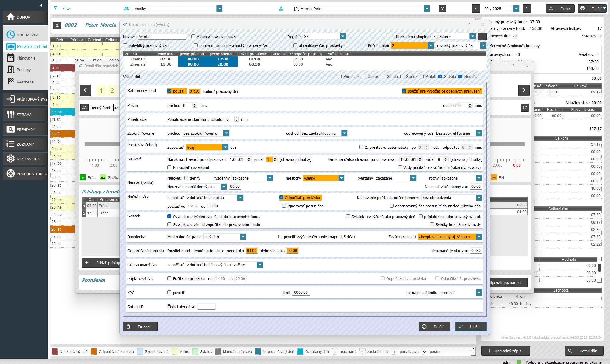Viewport: 610px width, 364px height.
Task: Go to next month arrow
Action: [526, 9]
